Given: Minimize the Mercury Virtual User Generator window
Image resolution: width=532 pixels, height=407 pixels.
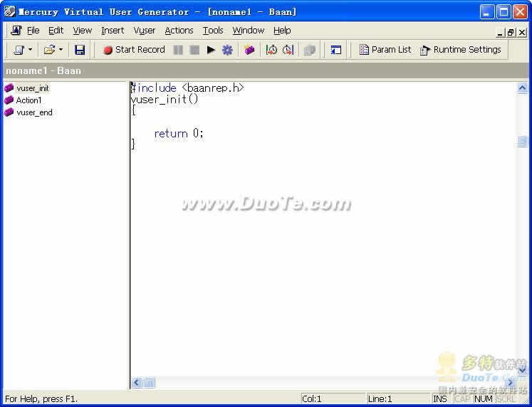Looking at the screenshot, I should pos(487,12).
